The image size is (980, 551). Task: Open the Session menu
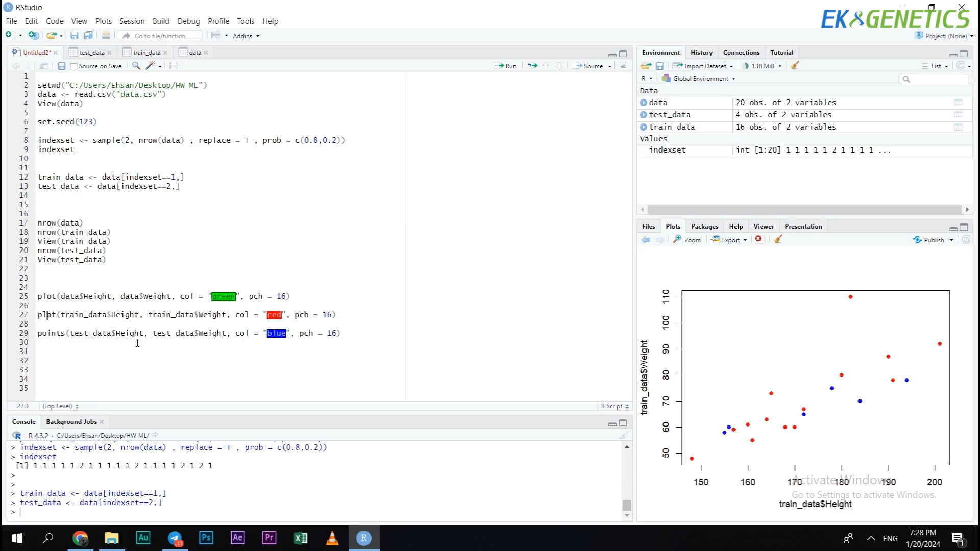pyautogui.click(x=132, y=21)
